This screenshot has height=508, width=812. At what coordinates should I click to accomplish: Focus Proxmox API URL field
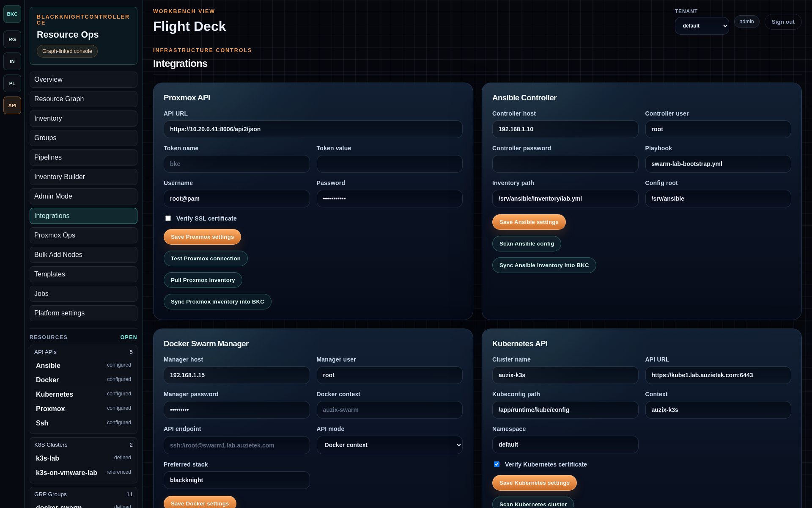click(313, 129)
